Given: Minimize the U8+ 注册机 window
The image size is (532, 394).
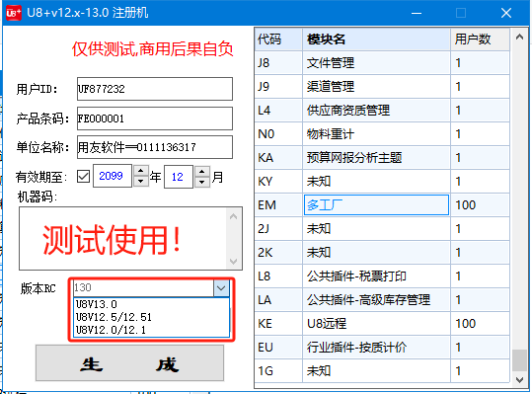Looking at the screenshot, I should click(x=417, y=13).
